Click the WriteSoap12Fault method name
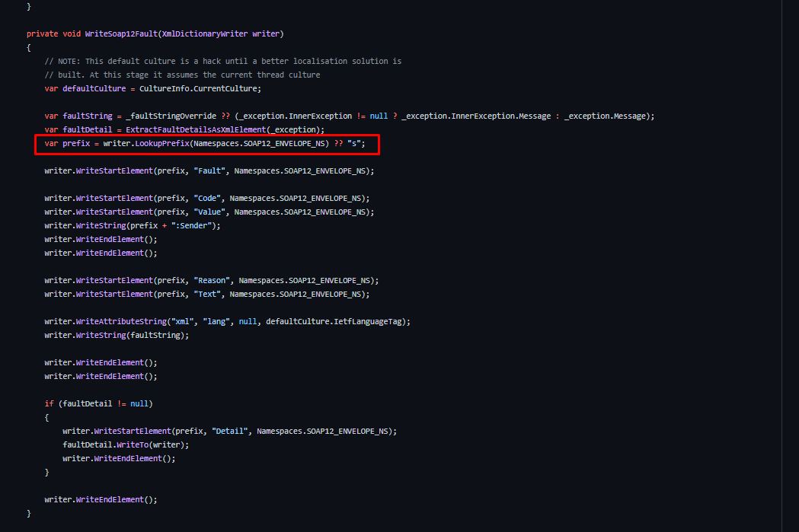 pos(125,33)
